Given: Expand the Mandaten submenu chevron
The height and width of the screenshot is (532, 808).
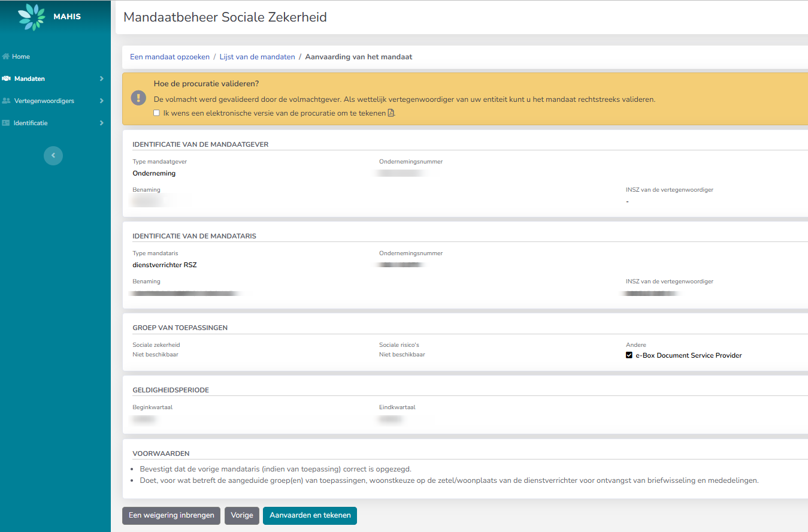Looking at the screenshot, I should tap(101, 78).
